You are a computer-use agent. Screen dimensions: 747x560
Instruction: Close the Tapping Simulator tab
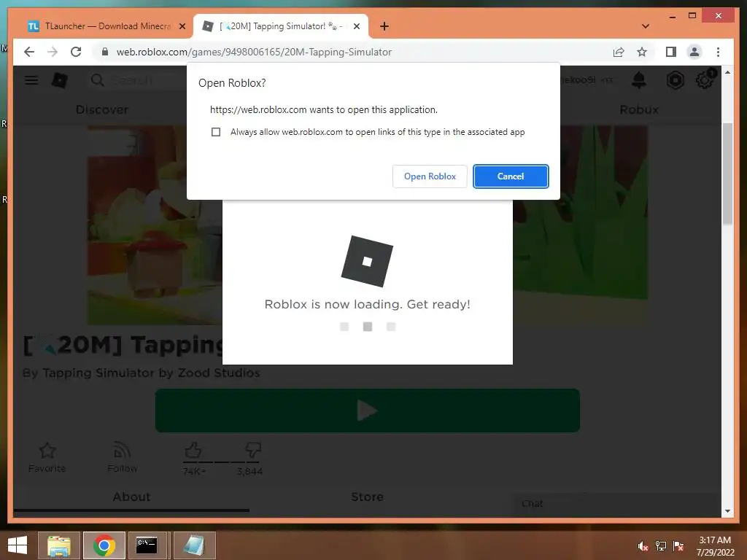pos(356,26)
